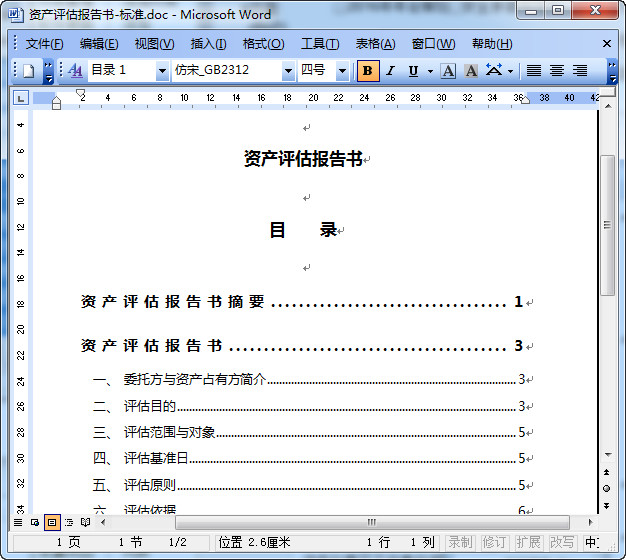
Task: Create a new blank document
Action: pos(29,71)
